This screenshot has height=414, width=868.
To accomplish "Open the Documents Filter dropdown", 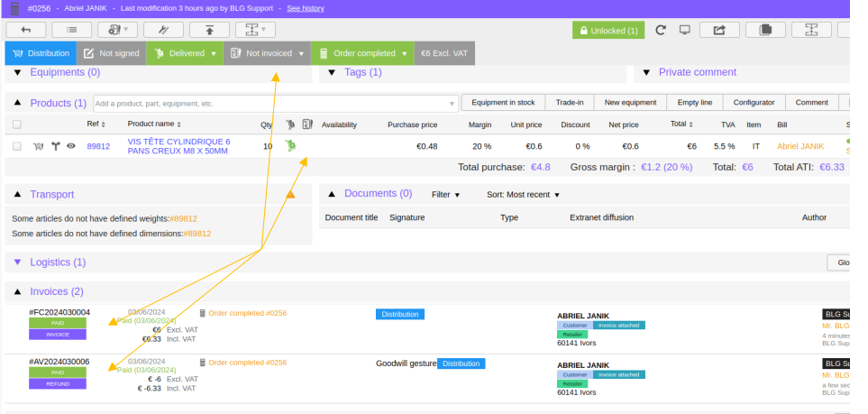I will [446, 195].
